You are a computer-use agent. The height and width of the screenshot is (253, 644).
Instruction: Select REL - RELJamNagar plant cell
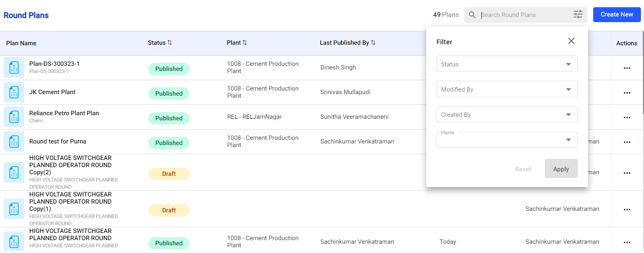[x=254, y=117]
